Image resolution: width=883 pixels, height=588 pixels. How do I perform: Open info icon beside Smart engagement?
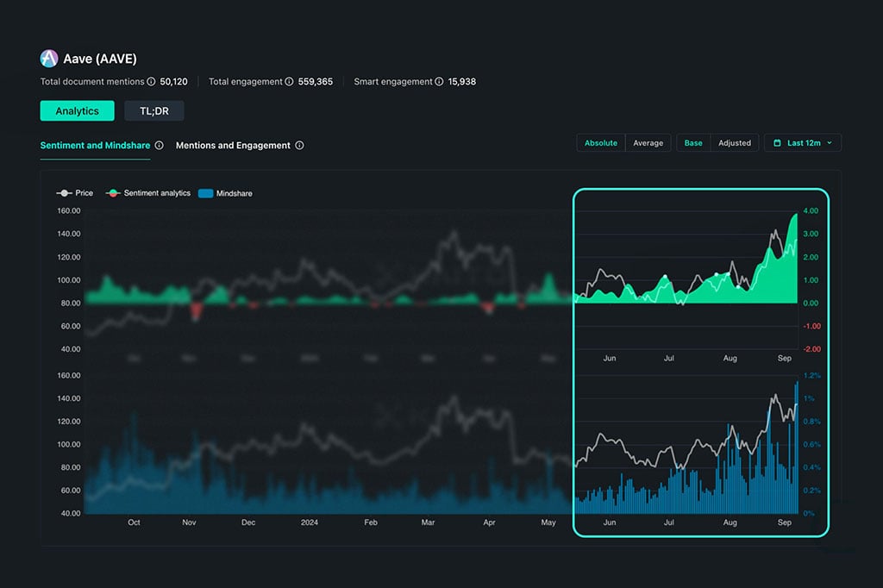[x=439, y=82]
